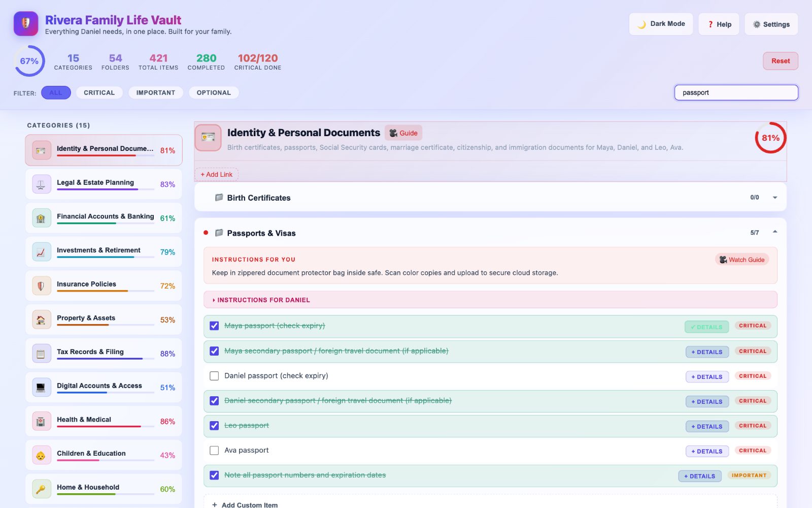Click the Identity & Personal Documents sidebar icon
Screen dimensions: 812x508
coord(41,150)
